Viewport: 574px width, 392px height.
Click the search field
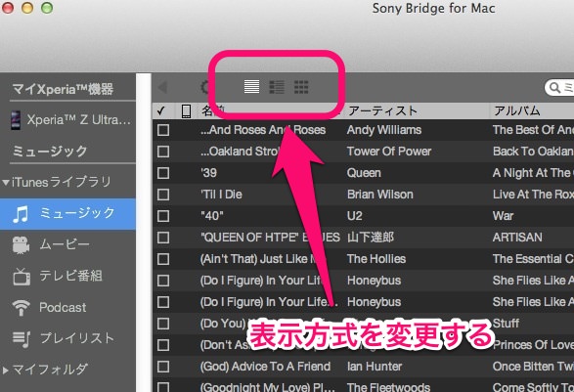coord(559,87)
